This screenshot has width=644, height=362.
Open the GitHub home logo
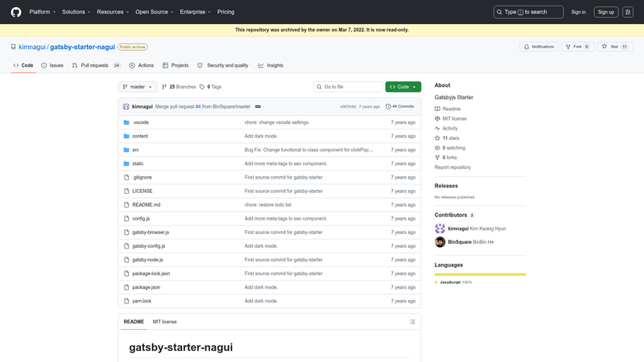pyautogui.click(x=16, y=12)
